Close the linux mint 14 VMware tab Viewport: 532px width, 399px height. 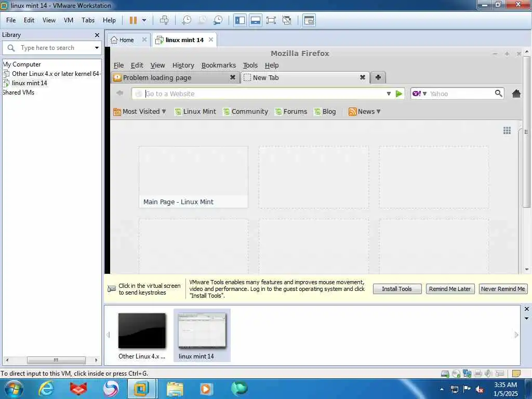[211, 39]
